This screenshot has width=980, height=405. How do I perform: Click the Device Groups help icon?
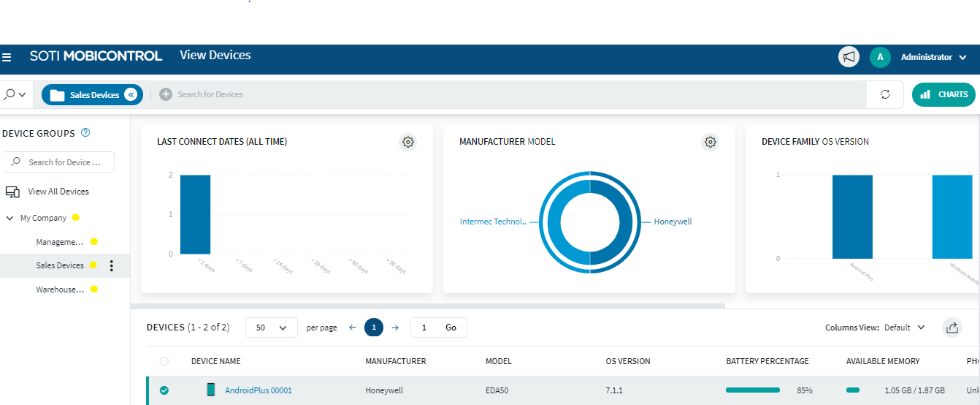(85, 133)
